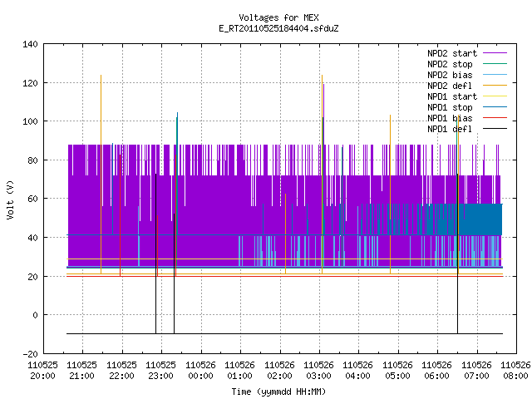
Task: Click the yellow NPD1 start legend line
Action: point(495,96)
